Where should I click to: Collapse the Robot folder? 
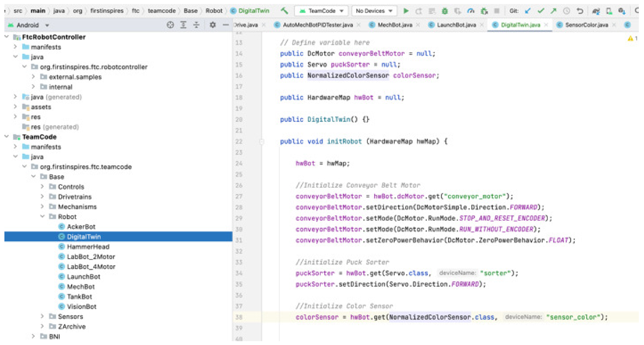[42, 216]
